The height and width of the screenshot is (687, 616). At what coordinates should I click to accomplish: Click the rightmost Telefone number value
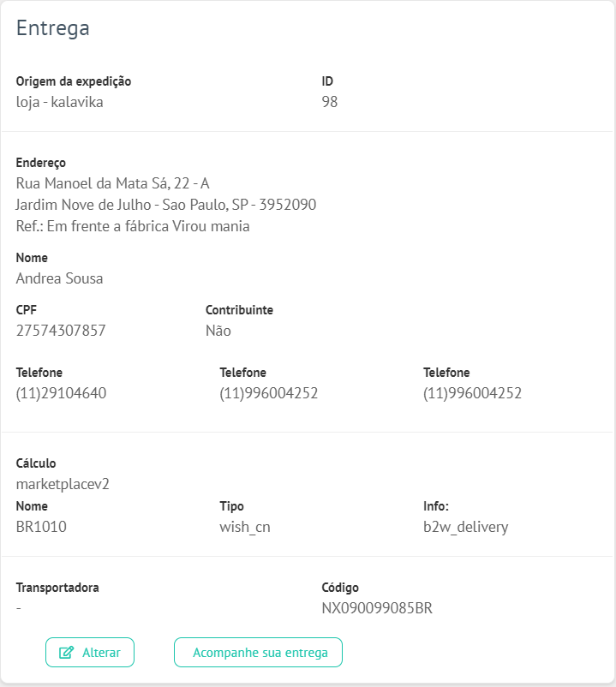472,393
